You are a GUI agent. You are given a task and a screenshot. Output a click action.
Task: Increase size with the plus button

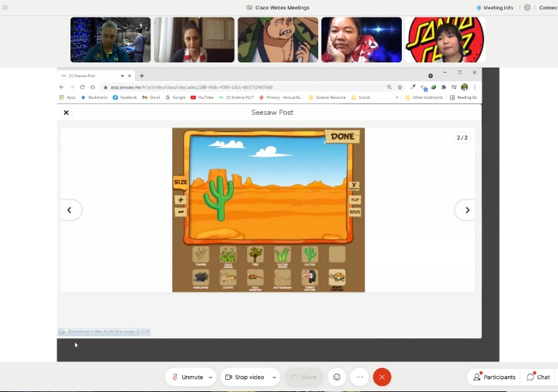(x=181, y=200)
